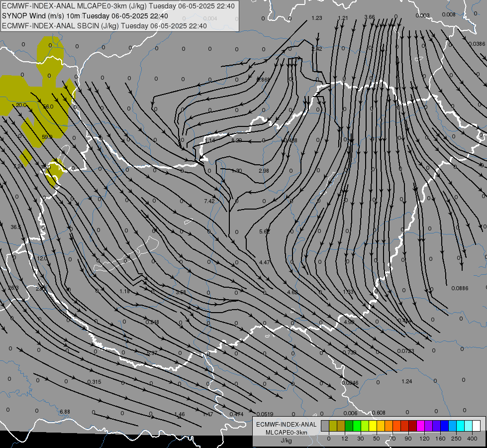Click the 0.0723 value on the map
487x448 pixels.
point(405,351)
